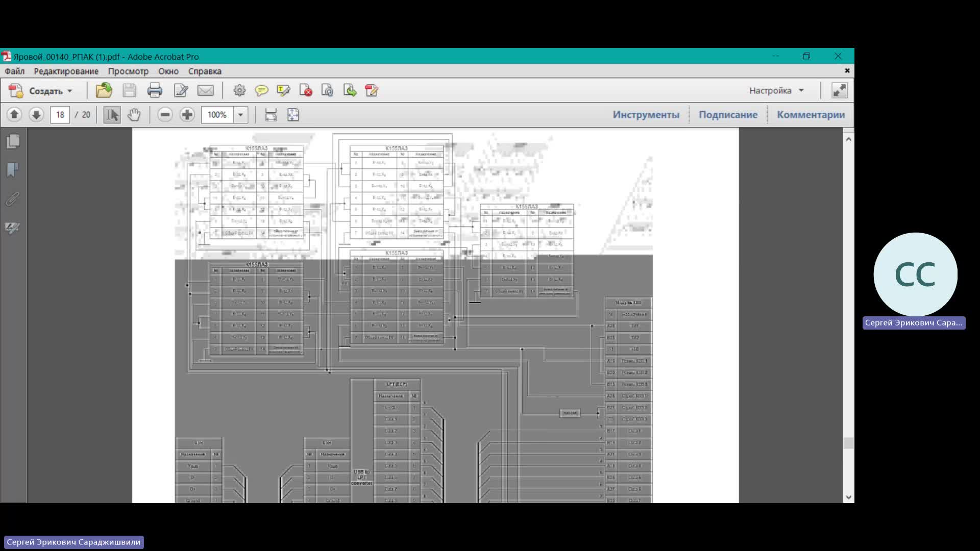The image size is (980, 551).
Task: Add a sticky note comment icon
Action: pyautogui.click(x=261, y=90)
